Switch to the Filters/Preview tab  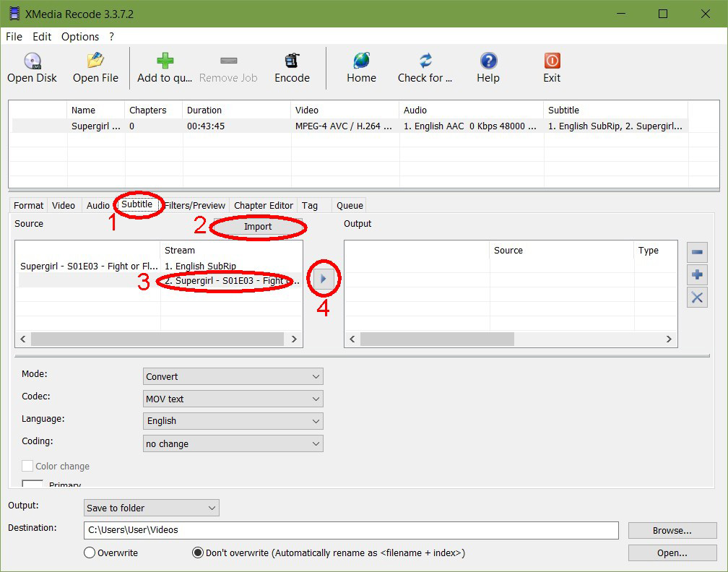pyautogui.click(x=195, y=205)
